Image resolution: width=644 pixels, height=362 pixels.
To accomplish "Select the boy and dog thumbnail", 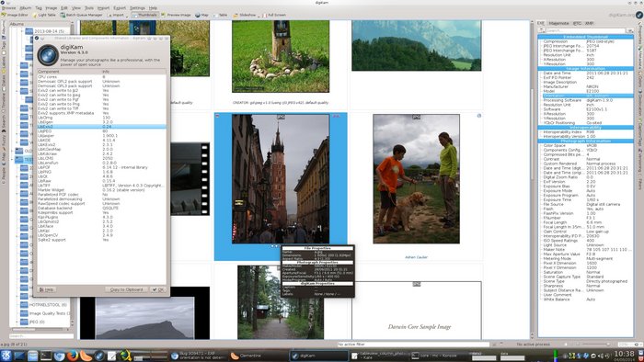I will [x=416, y=179].
